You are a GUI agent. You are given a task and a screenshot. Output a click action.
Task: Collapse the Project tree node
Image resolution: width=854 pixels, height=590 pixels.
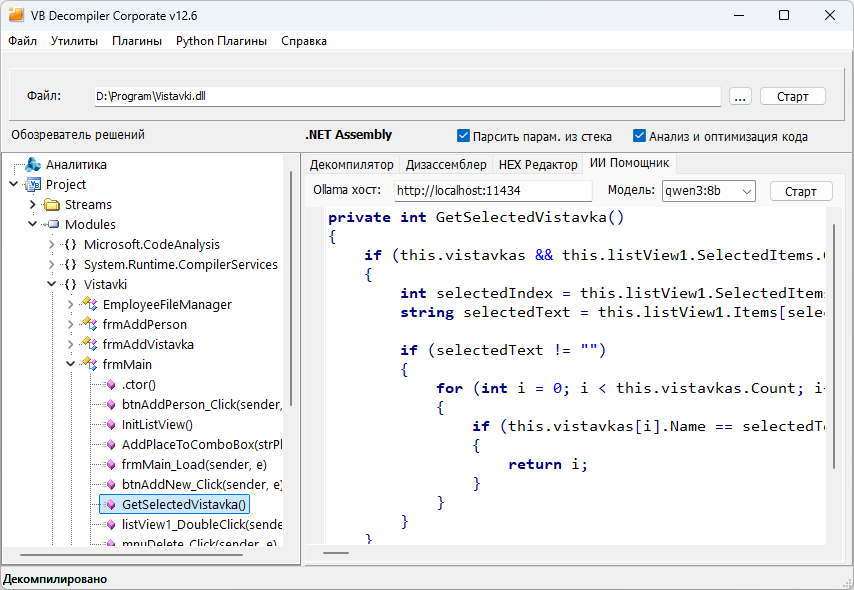pyautogui.click(x=14, y=184)
